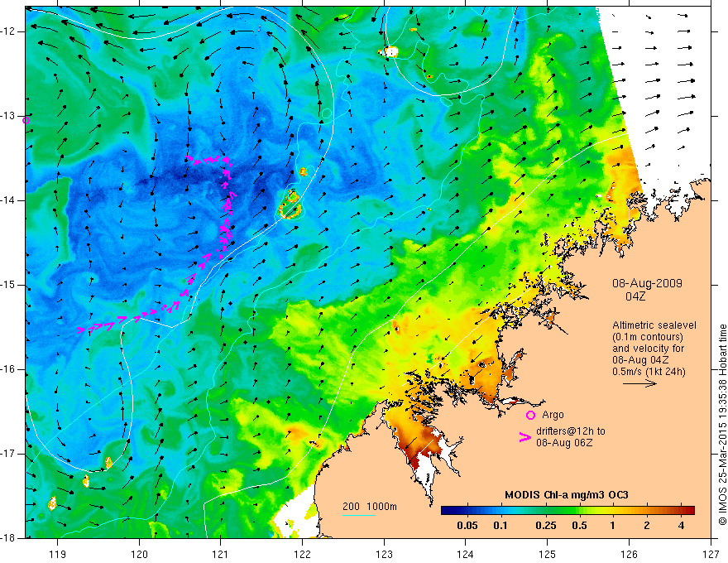Click the '0.5m/s (1kt 24h)' label
The width and height of the screenshot is (728, 563).
point(649,371)
